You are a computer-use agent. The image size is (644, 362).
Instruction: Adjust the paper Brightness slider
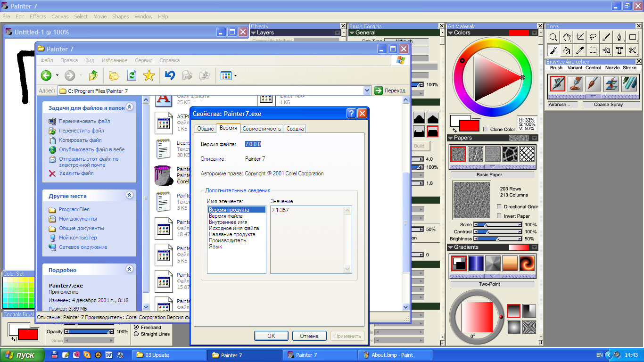pyautogui.click(x=498, y=239)
